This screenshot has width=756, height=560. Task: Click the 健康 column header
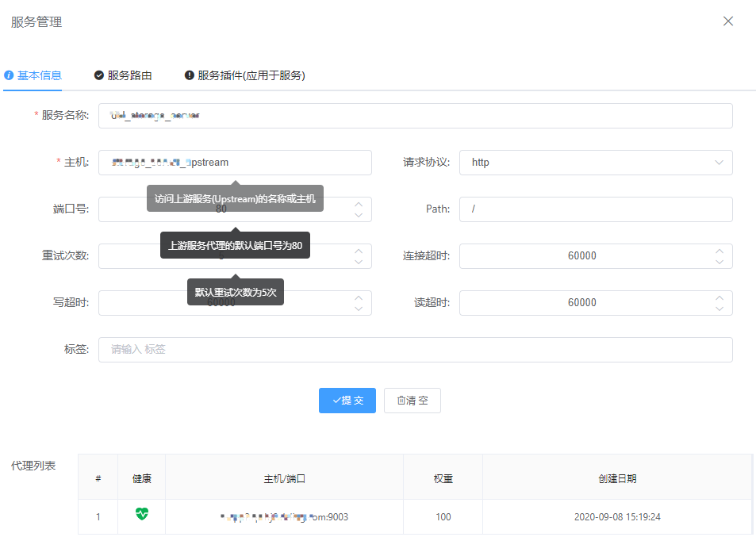tap(142, 478)
